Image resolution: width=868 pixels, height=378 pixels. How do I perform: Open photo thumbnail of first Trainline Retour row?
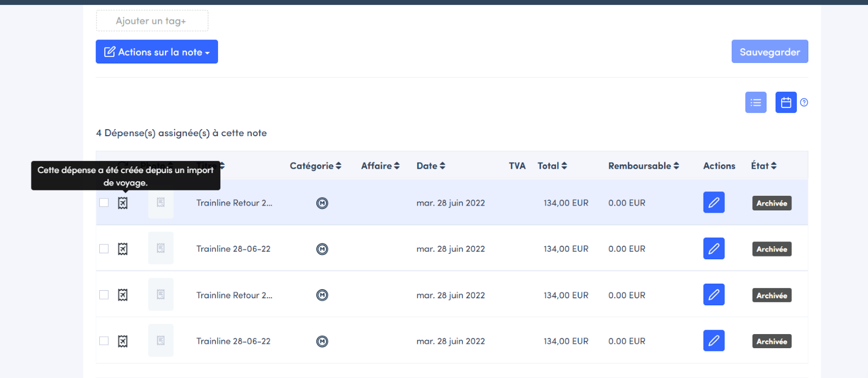161,202
